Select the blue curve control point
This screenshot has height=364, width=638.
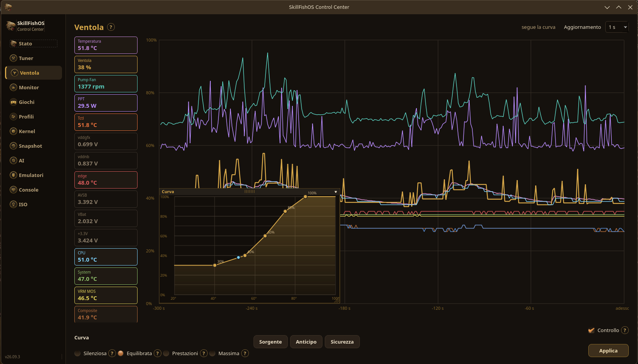tap(238, 257)
